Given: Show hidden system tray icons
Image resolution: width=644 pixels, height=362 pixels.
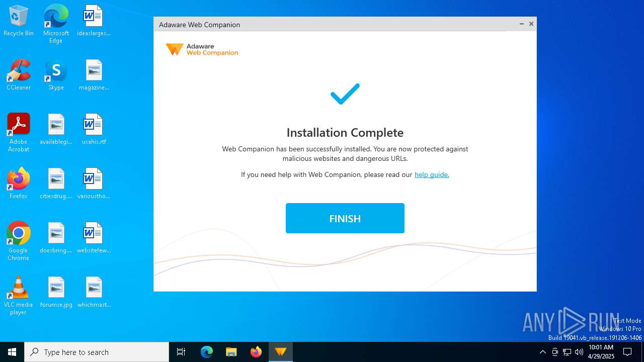Looking at the screenshot, I should [542, 352].
